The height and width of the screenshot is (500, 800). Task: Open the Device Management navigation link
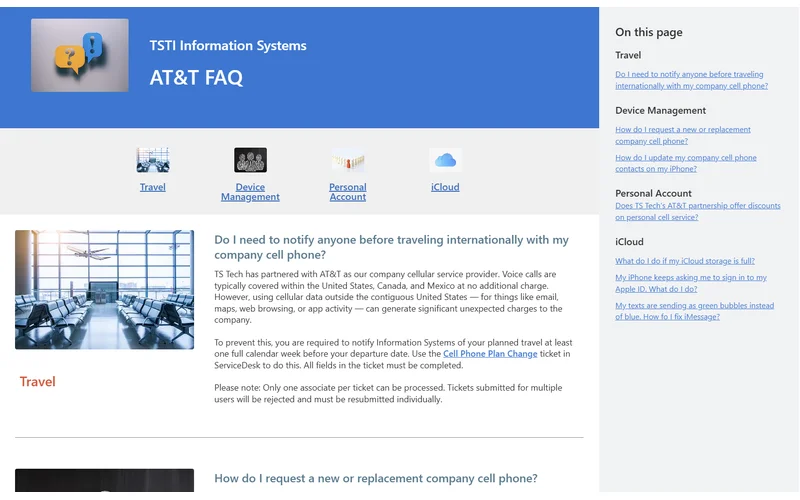click(x=250, y=192)
